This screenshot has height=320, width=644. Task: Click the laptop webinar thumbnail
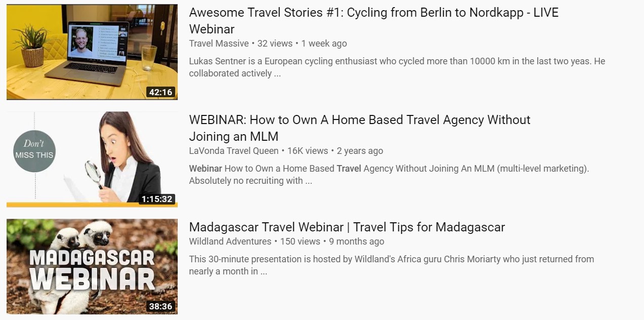pos(92,52)
